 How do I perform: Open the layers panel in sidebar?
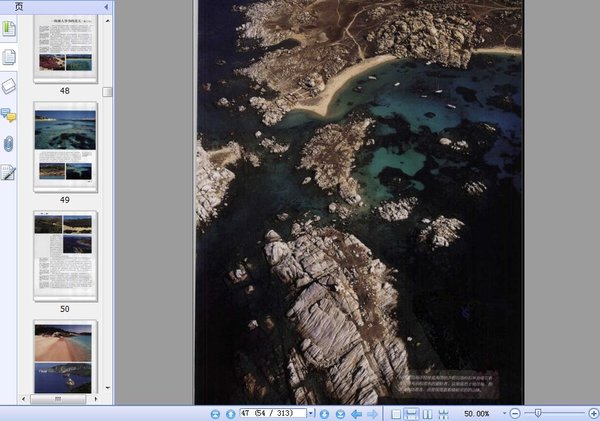(9, 86)
